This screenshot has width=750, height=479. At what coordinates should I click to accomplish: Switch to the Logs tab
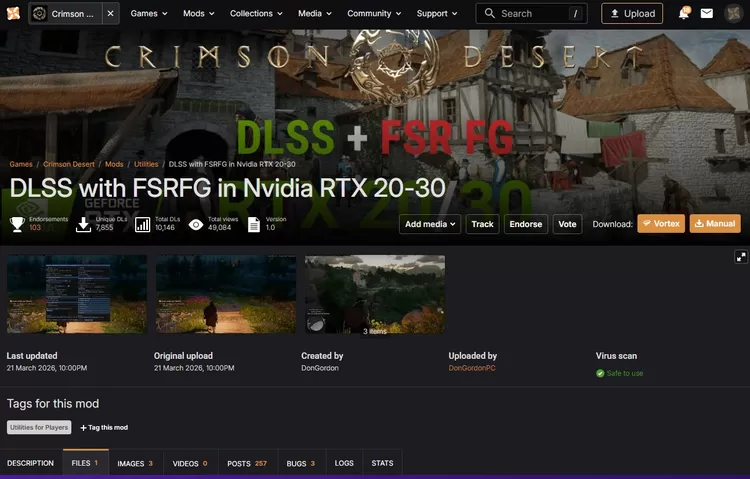point(344,463)
